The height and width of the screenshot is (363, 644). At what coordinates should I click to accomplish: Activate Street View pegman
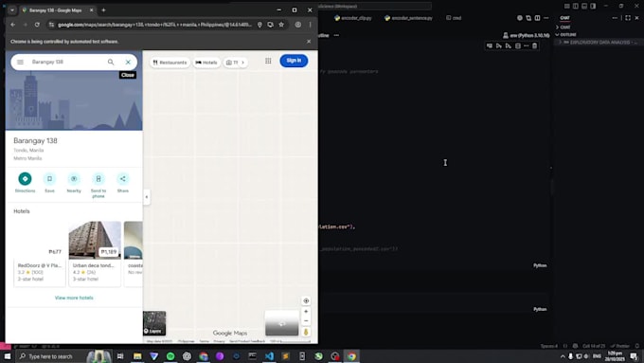coord(306,332)
